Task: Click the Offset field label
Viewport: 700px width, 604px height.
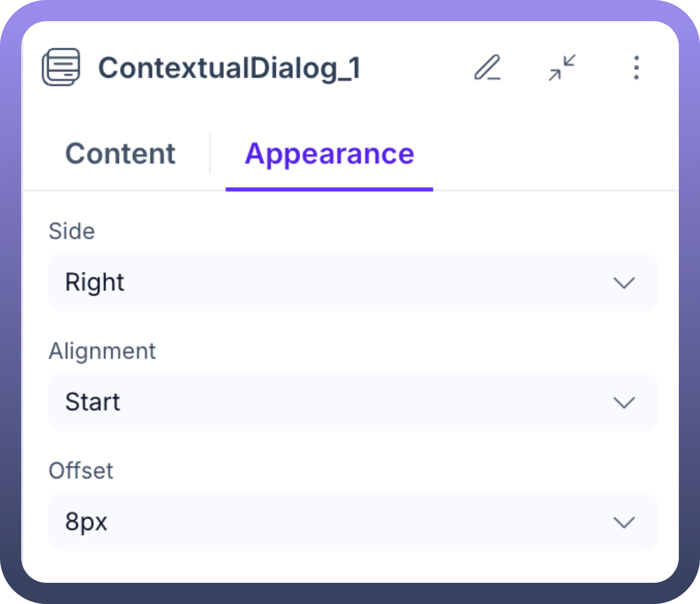Action: click(81, 471)
